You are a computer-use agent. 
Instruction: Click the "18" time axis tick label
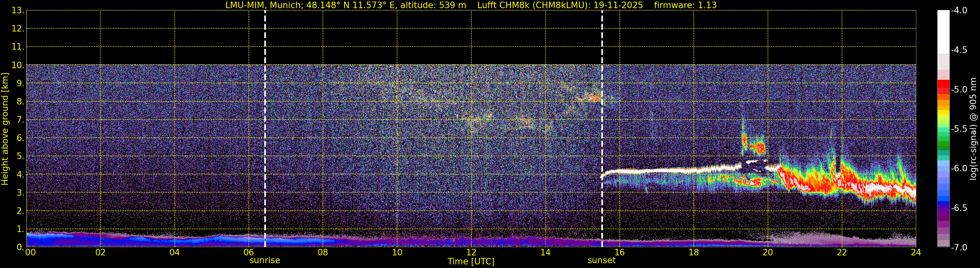point(694,252)
